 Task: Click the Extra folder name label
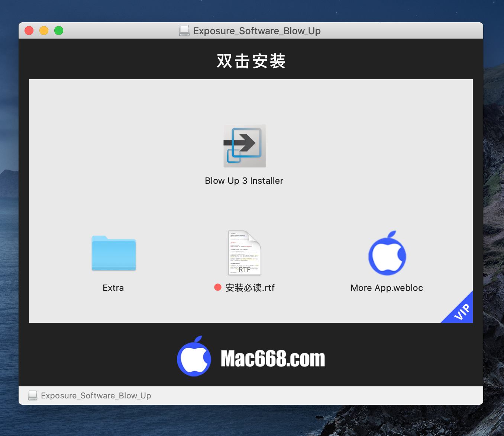(113, 288)
